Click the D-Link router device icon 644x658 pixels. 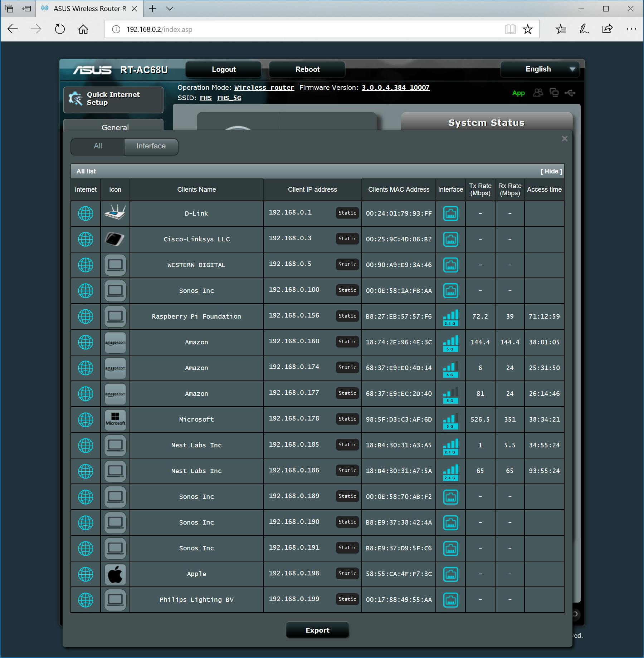(115, 213)
